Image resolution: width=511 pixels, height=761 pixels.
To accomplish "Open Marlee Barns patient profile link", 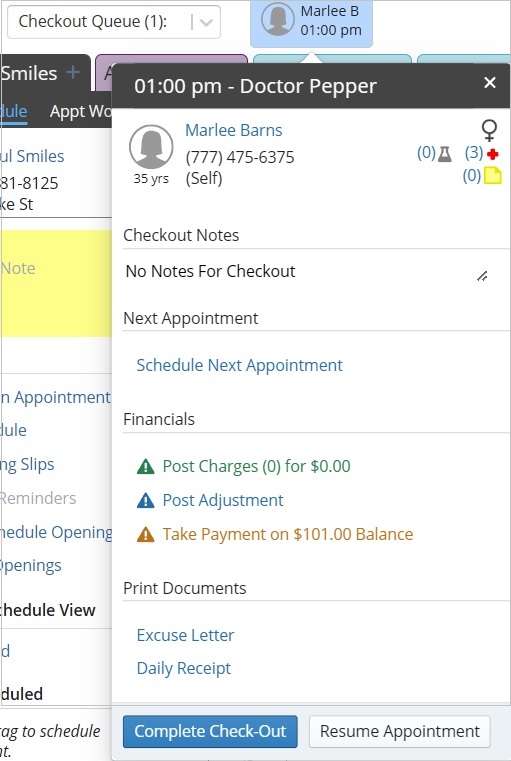I will [x=233, y=130].
